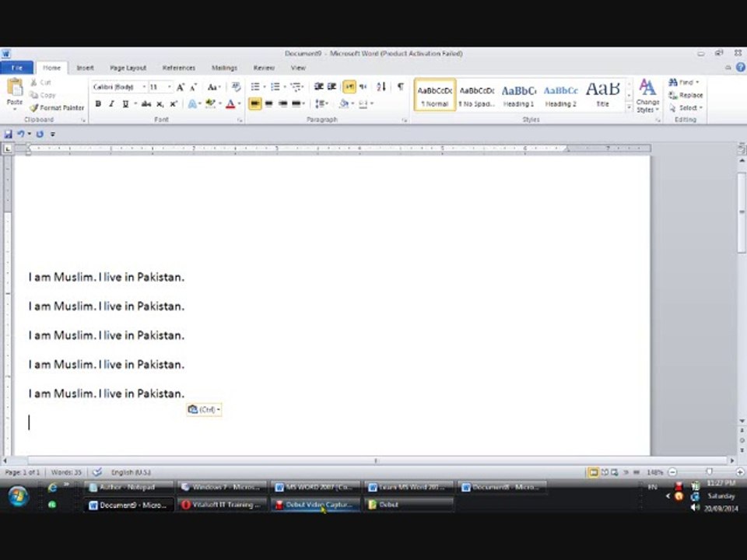Screen dimensions: 747x560
Task: Check proofing errors icon in status bar
Action: pyautogui.click(x=97, y=472)
